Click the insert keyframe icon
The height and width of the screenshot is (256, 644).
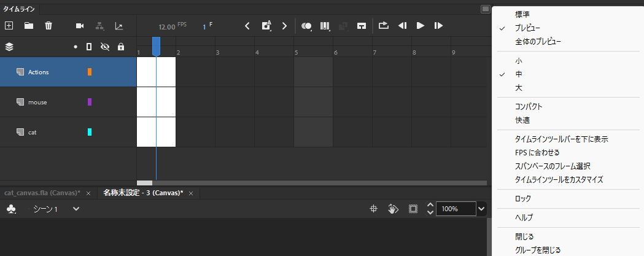pyautogui.click(x=266, y=26)
